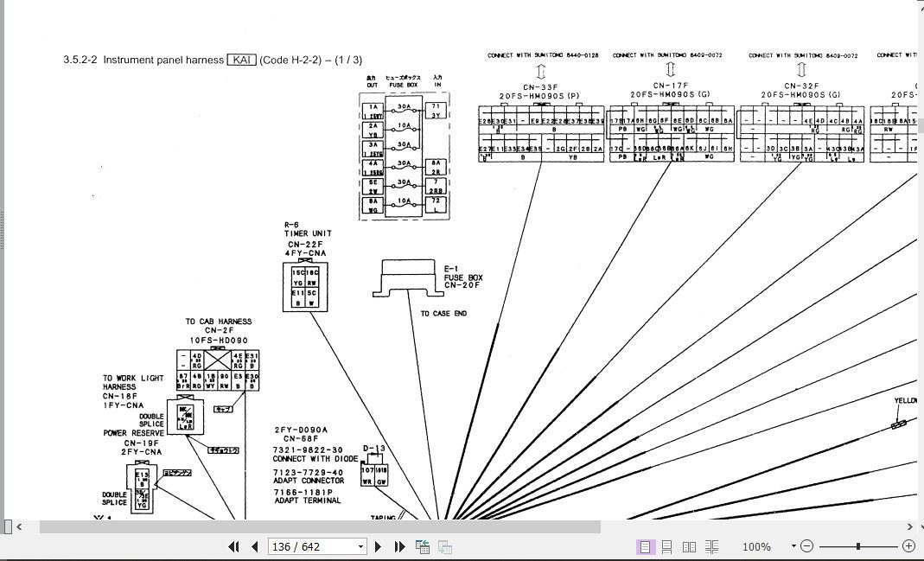Select continuous scrolling view mode
The image size is (924, 561).
coord(667,547)
